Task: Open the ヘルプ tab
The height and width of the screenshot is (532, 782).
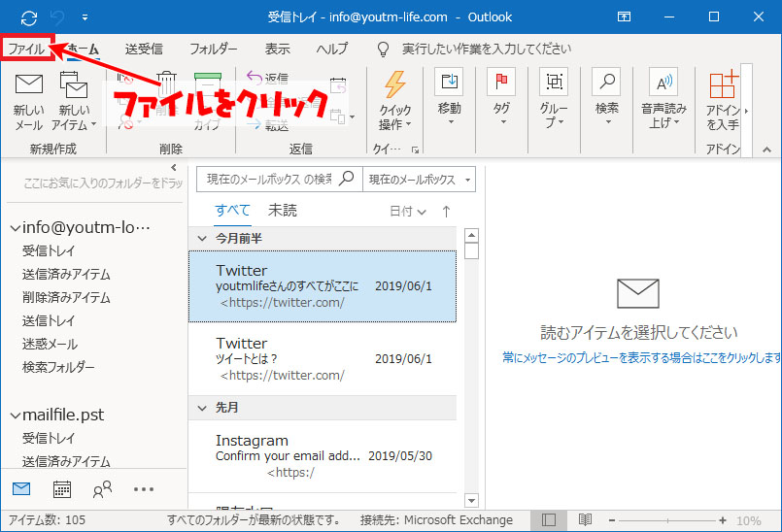Action: (332, 49)
